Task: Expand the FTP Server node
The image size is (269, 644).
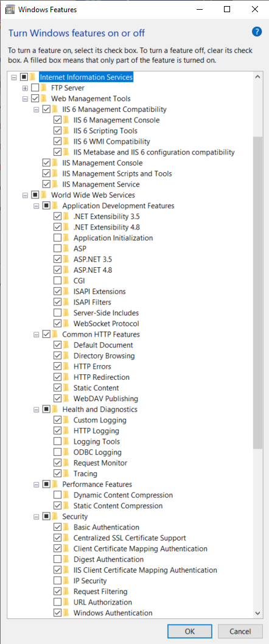Action: 26,88
